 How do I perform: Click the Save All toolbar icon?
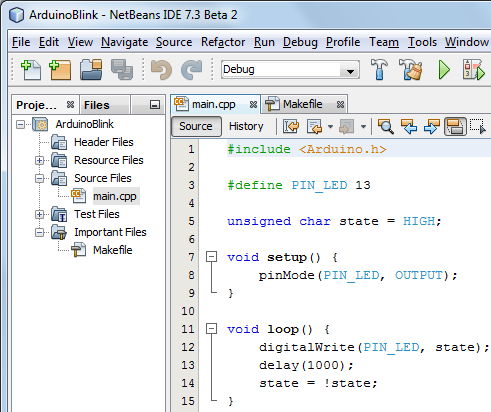(x=122, y=70)
